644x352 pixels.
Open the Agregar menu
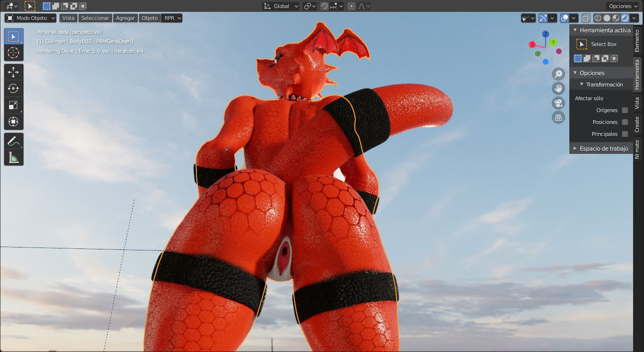coord(126,18)
